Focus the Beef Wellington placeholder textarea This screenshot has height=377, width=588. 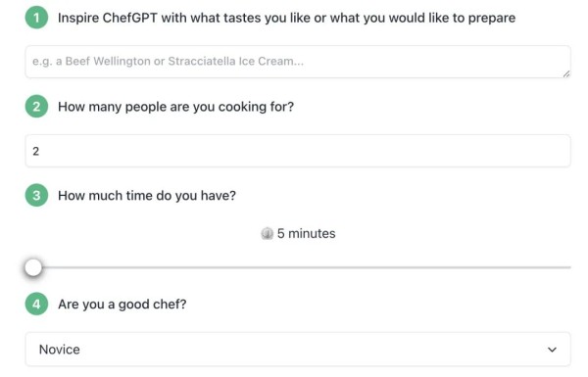click(298, 62)
